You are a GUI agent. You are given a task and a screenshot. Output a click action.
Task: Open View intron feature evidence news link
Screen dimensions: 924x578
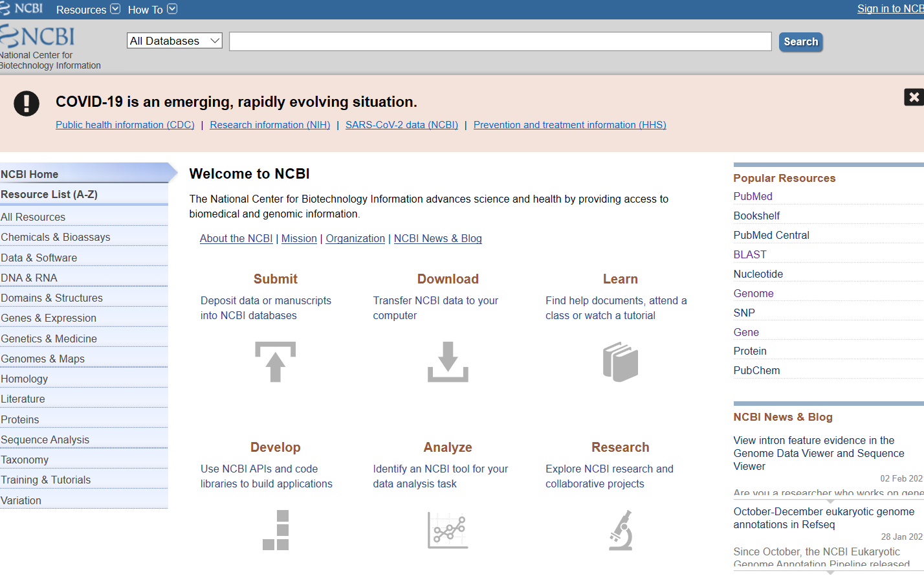tap(819, 453)
